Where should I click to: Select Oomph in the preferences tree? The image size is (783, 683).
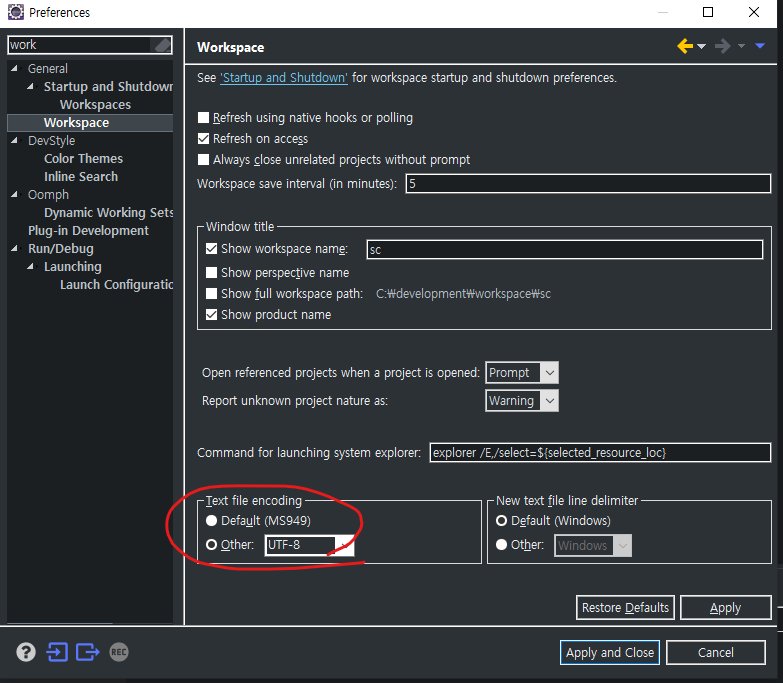coord(48,194)
